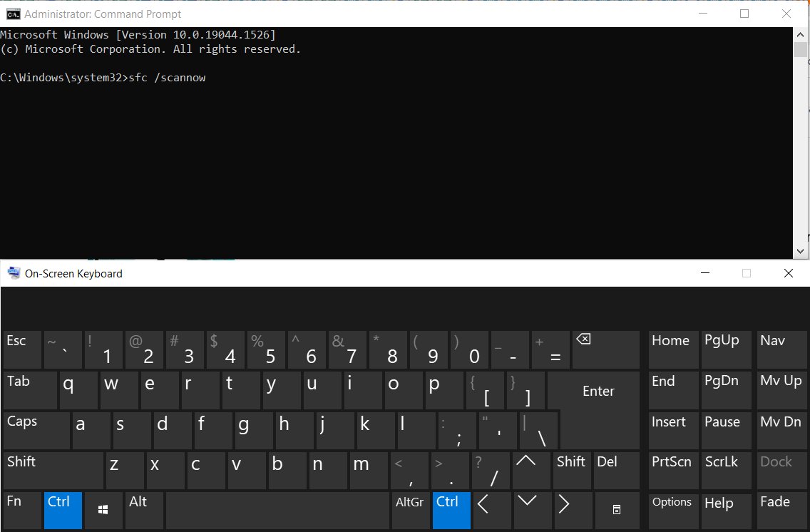Click the letter p key
Image resolution: width=810 pixels, height=532 pixels.
point(444,390)
